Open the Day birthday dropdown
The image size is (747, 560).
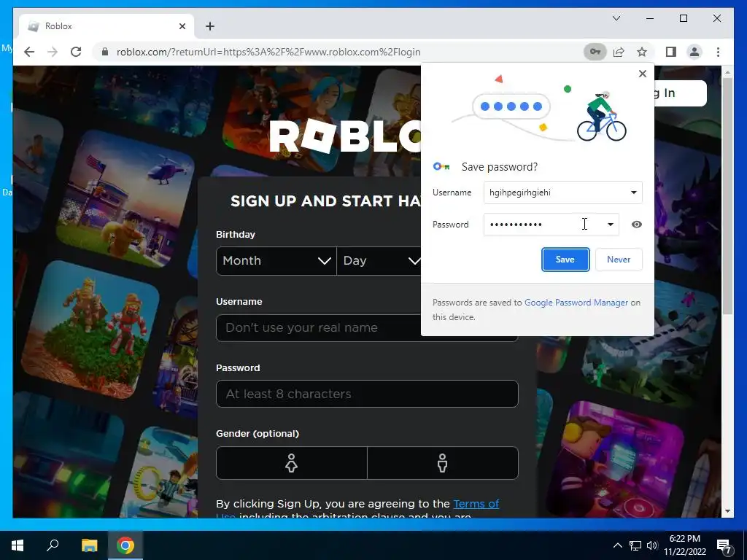[379, 261]
